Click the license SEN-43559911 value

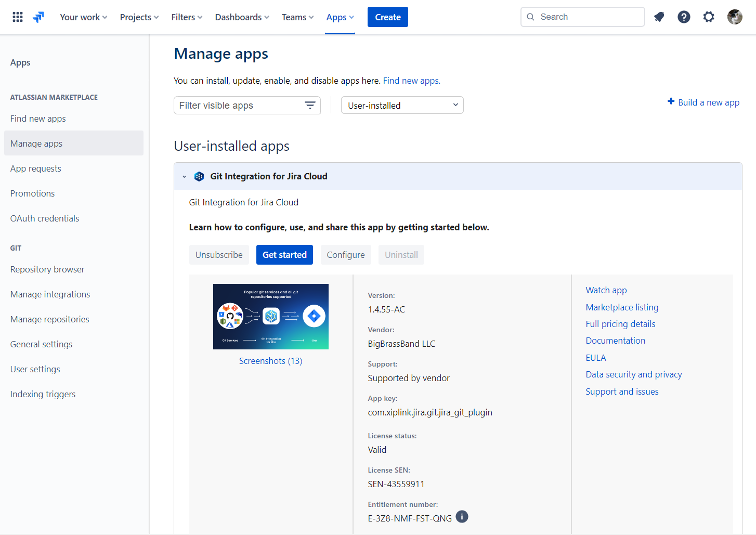[396, 484]
